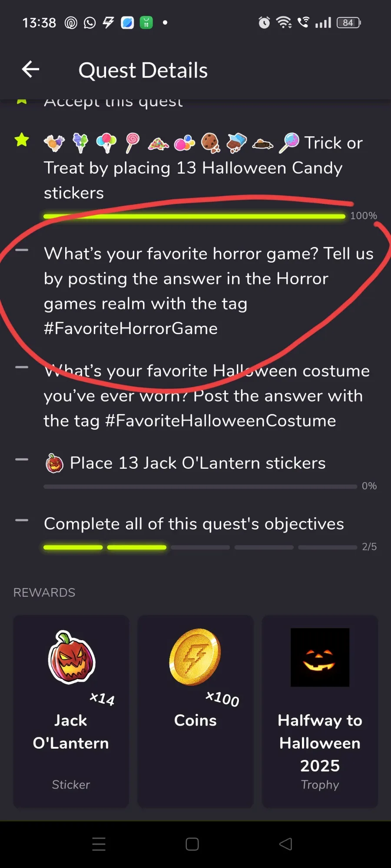391x868 pixels.
Task: Tap the Quest Details title
Action: [x=143, y=70]
